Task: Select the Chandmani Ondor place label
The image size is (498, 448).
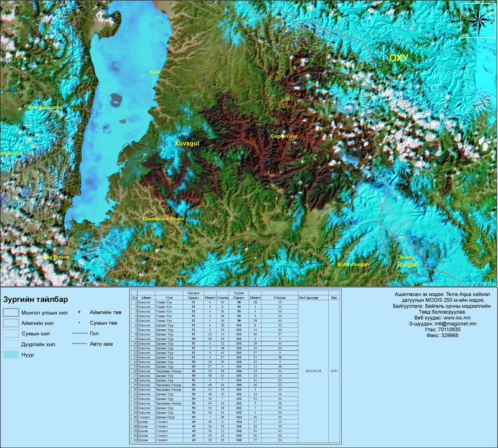Action: point(164,219)
